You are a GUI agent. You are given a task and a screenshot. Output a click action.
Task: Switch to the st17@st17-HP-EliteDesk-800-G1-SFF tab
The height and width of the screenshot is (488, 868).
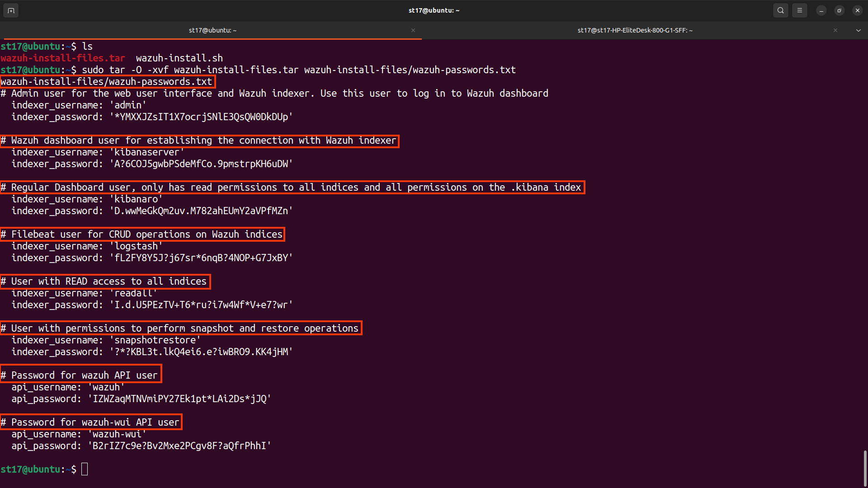(635, 30)
